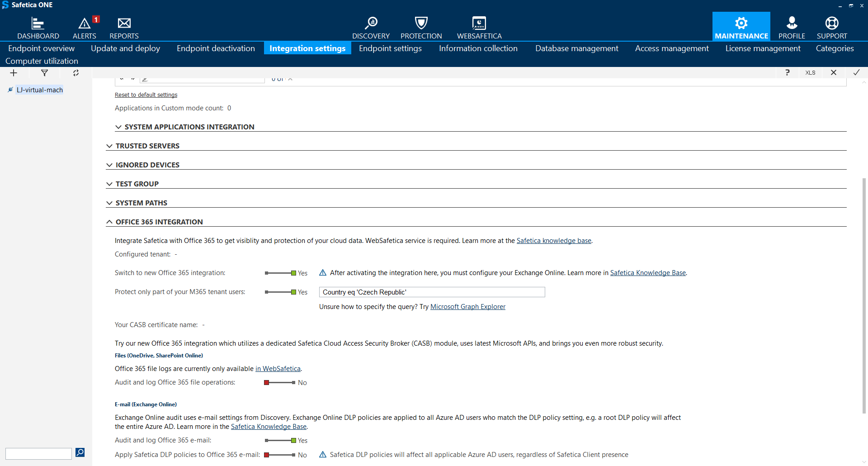Export the settings to XLS
This screenshot has height=466, width=868.
click(x=810, y=72)
